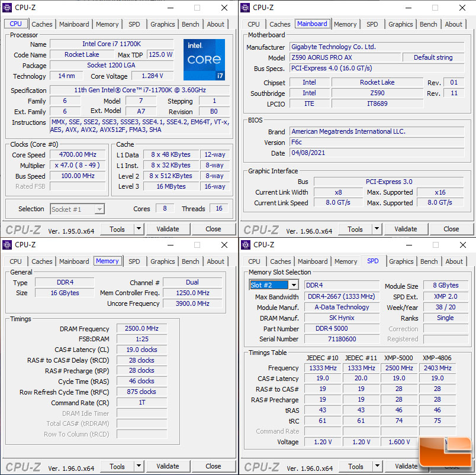The height and width of the screenshot is (475, 476).
Task: Click BIOS Version value F6c
Action: (377, 142)
